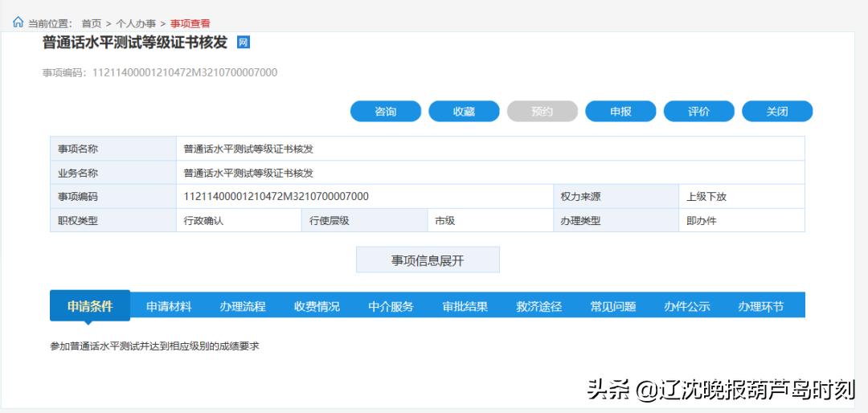Click the 市级 cell
The width and height of the screenshot is (868, 413).
pos(490,220)
